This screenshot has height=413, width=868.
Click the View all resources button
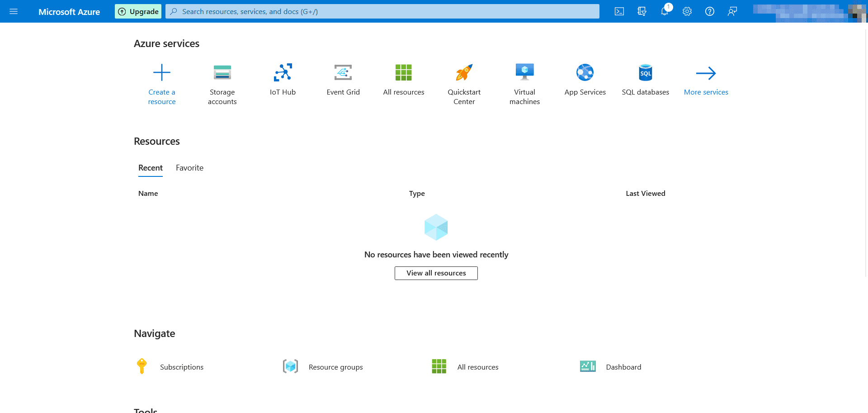click(x=436, y=273)
